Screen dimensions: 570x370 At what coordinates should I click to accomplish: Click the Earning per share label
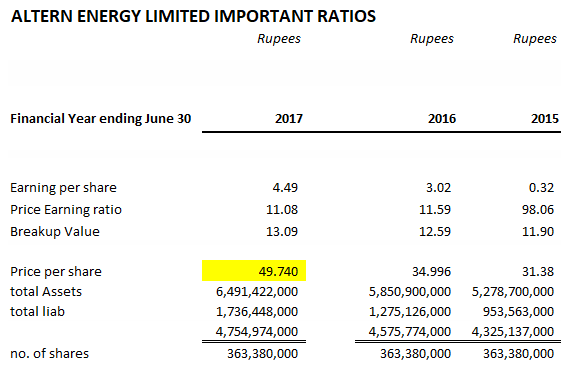(63, 188)
